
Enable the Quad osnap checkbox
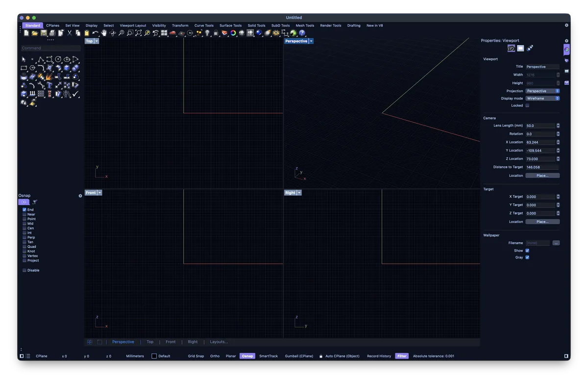click(x=24, y=247)
